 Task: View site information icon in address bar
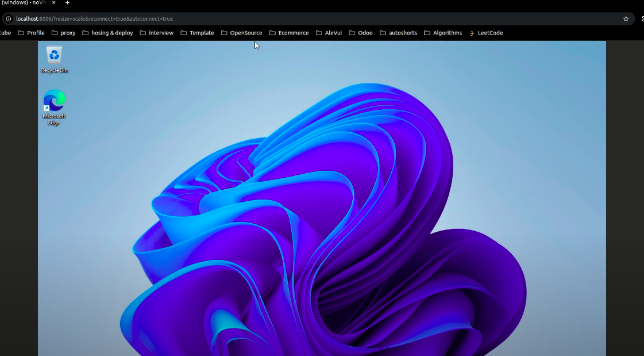click(x=8, y=18)
